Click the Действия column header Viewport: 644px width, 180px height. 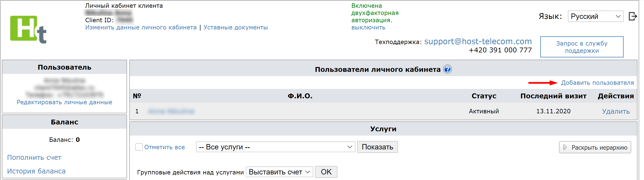click(x=616, y=96)
